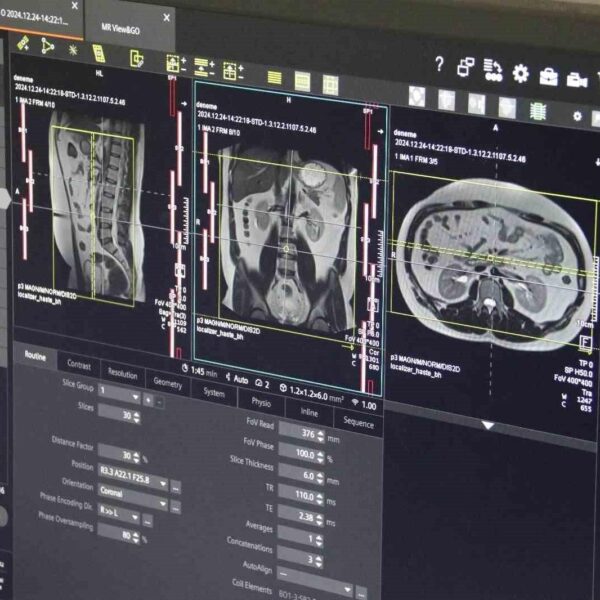The width and height of the screenshot is (600, 600).
Task: Click the Slice Thickness stepper arrows
Action: click(320, 477)
